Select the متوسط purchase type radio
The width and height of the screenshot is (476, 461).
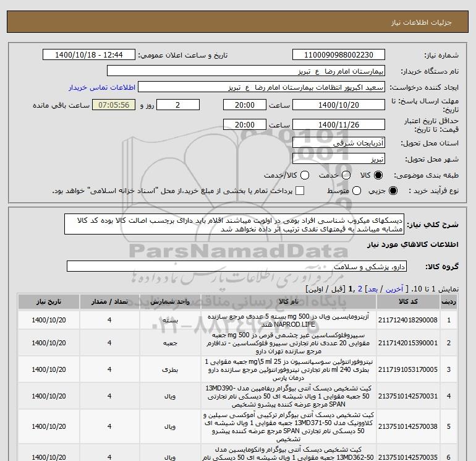(x=357, y=191)
